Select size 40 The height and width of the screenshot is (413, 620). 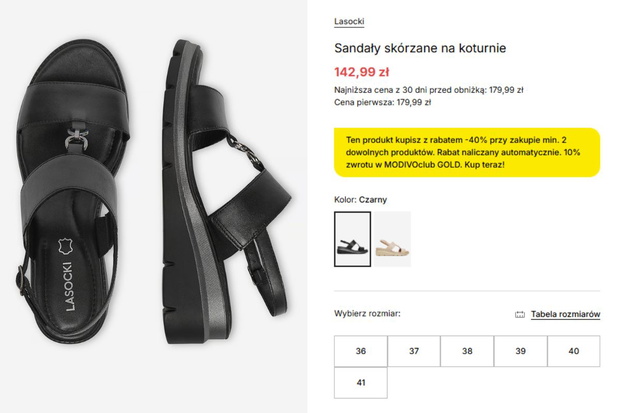click(574, 351)
